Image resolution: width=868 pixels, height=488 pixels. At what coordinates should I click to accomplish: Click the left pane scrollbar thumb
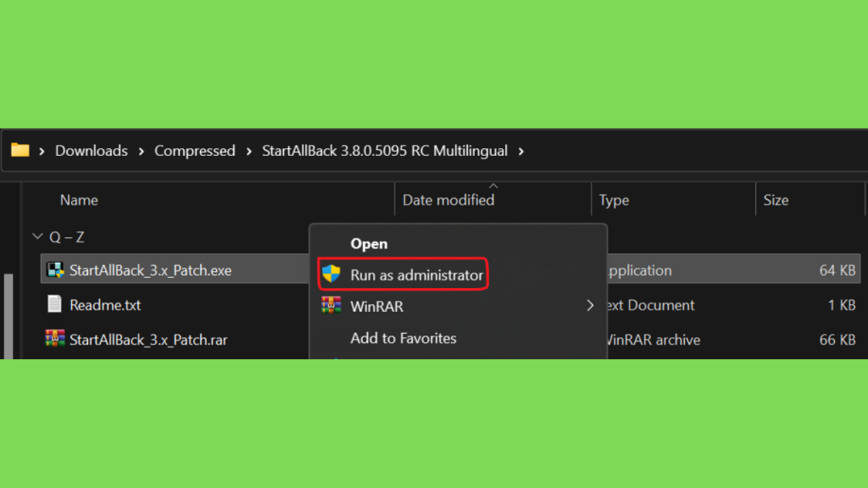click(8, 316)
